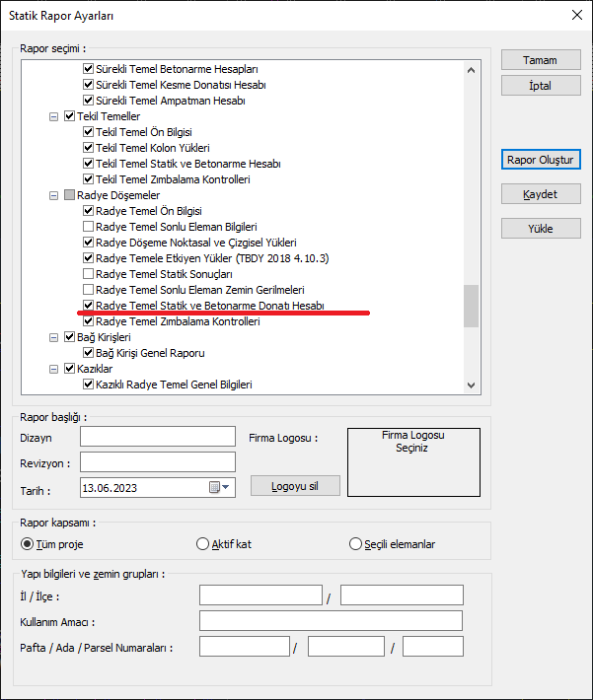Choose Seçili elemanlar report scope

point(356,544)
